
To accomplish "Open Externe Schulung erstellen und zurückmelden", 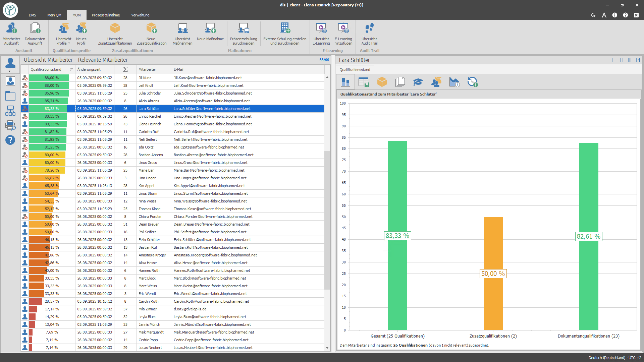I will [285, 33].
